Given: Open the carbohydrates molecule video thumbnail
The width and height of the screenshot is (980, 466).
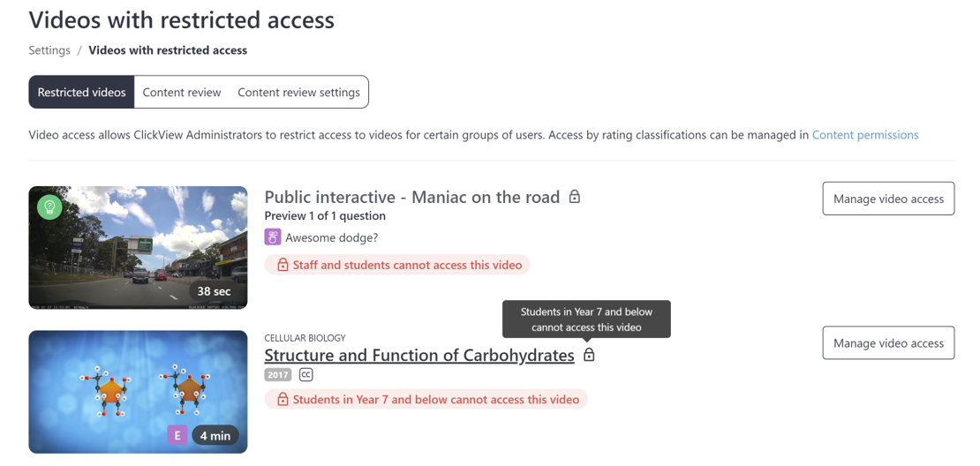Looking at the screenshot, I should [138, 392].
